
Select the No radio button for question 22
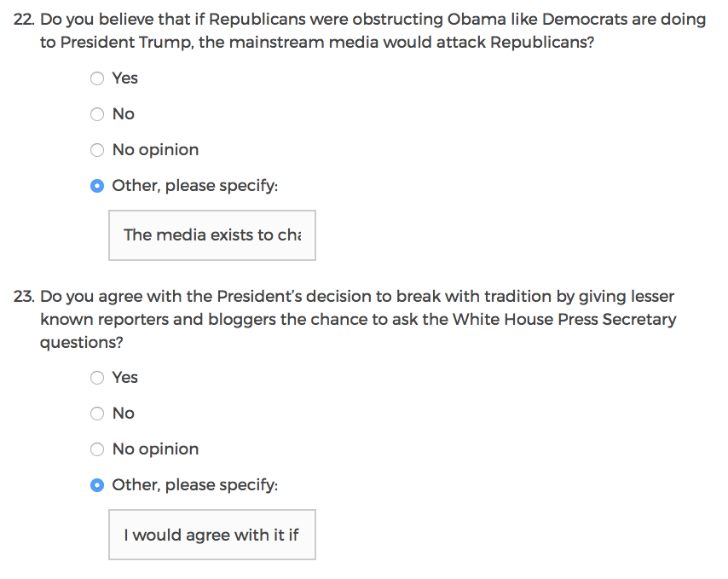coord(97,114)
